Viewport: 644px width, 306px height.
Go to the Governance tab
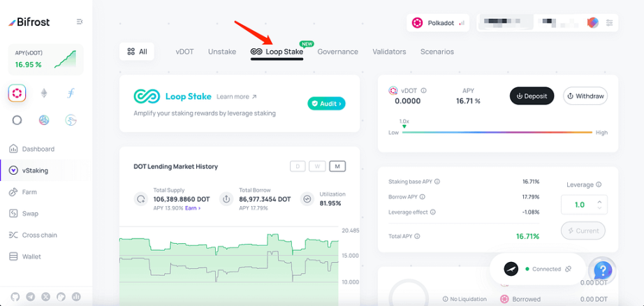(337, 52)
